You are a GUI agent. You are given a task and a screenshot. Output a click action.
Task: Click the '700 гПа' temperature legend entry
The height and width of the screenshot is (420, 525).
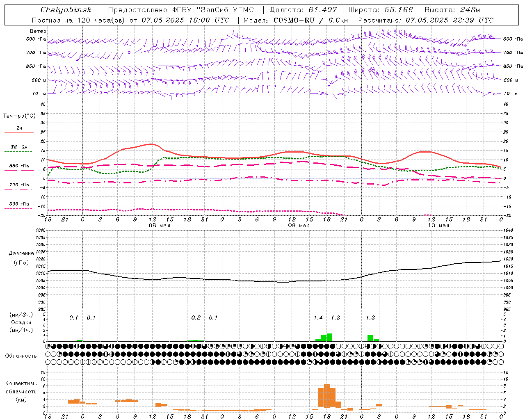pos(19,185)
